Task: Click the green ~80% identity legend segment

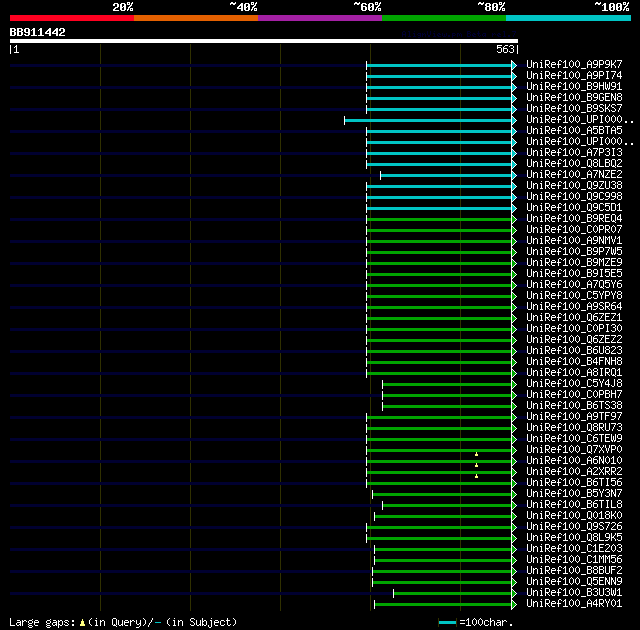Action: click(444, 18)
